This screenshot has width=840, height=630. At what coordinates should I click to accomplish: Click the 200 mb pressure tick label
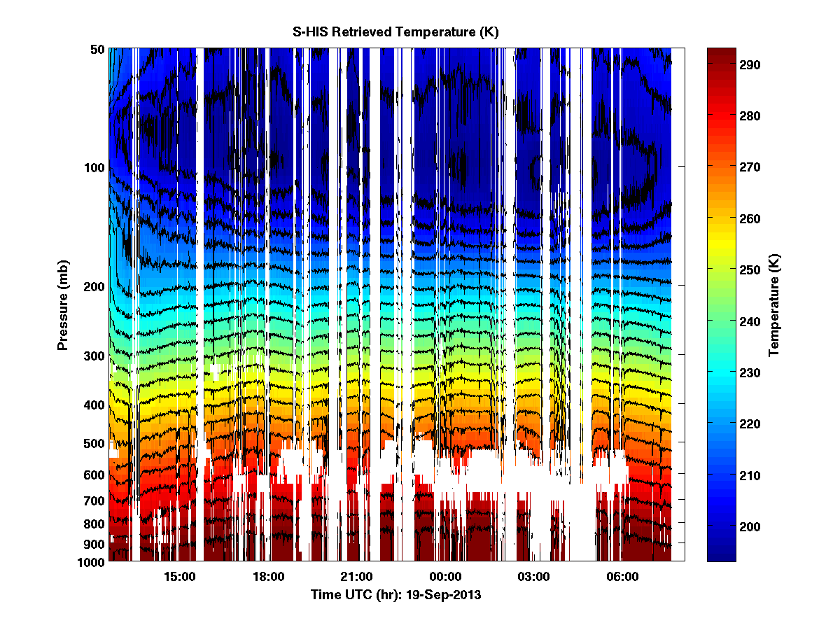point(94,287)
